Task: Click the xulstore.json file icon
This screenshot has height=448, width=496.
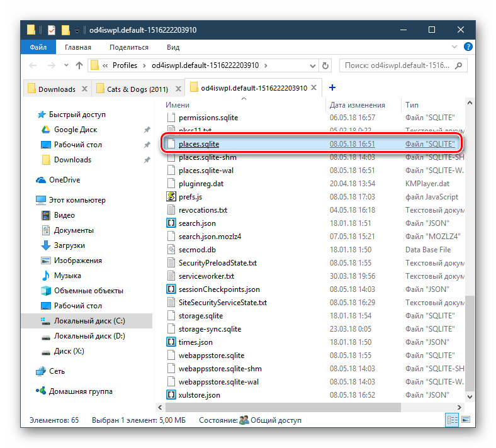Action: [171, 395]
